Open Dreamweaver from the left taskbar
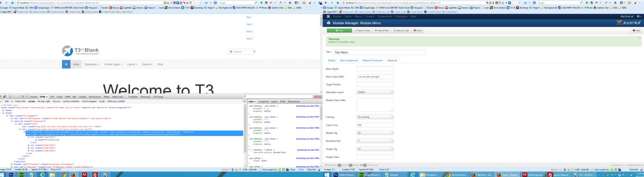Viewport: 644px width, 177px height. (21, 174)
